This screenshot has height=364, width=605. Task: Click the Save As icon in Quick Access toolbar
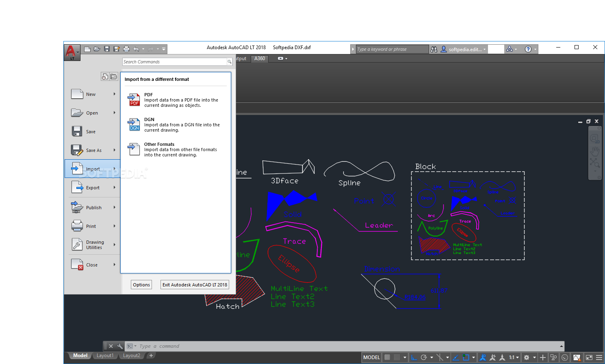[117, 49]
